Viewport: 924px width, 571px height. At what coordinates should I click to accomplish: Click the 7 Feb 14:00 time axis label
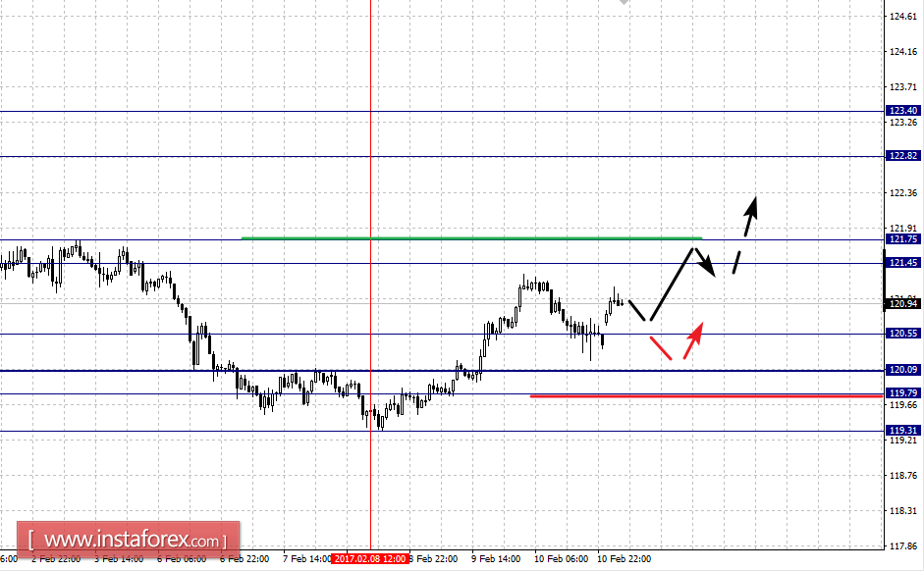[x=307, y=558]
